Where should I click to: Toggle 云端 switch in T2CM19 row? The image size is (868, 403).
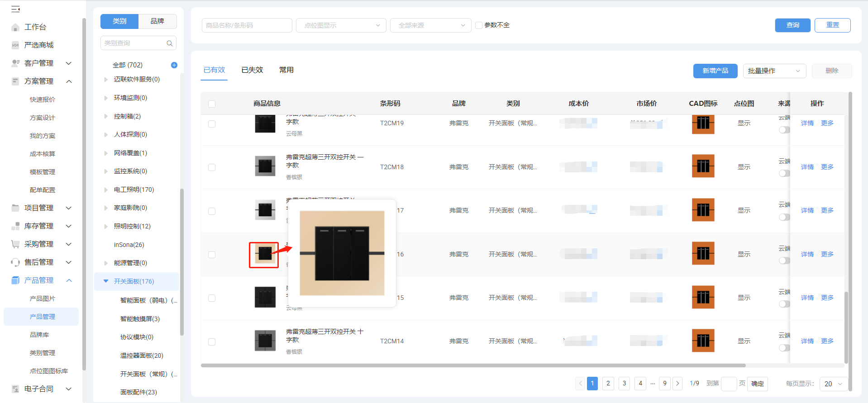(784, 130)
